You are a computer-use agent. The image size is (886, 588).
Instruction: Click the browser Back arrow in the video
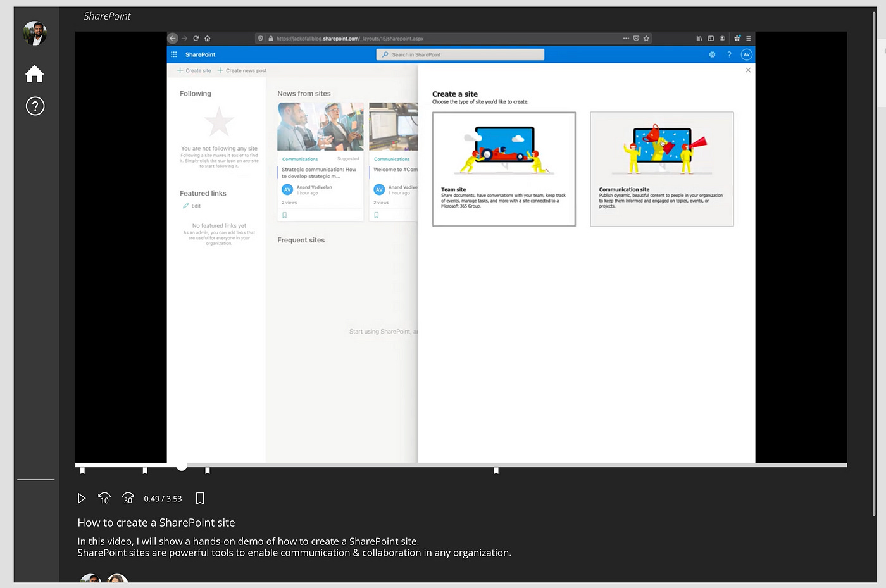click(x=173, y=38)
